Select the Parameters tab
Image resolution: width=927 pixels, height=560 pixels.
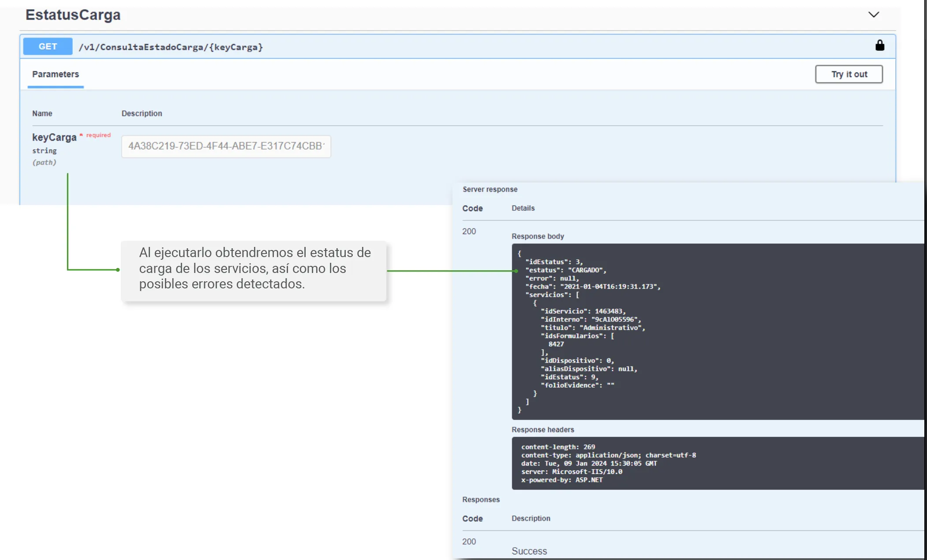click(x=56, y=74)
